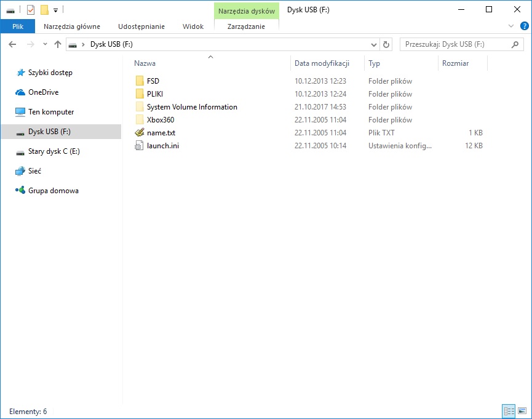The width and height of the screenshot is (532, 419).
Task: Click the Elementy: 6 status text
Action: tap(28, 411)
